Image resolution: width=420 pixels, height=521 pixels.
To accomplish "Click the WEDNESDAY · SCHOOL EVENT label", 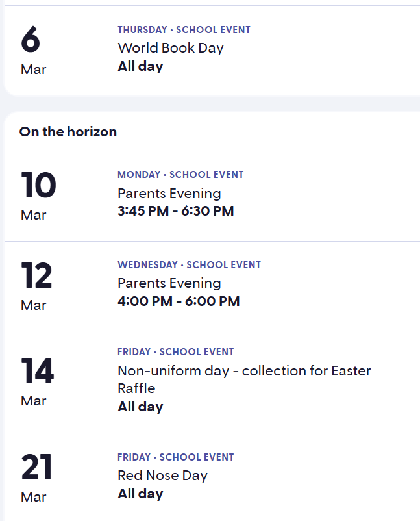I will [x=189, y=265].
